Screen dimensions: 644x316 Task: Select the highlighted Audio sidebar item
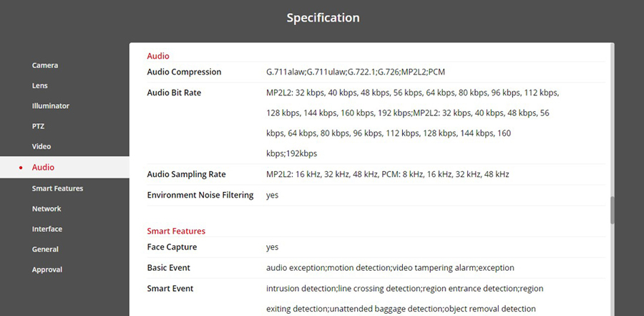coord(43,167)
